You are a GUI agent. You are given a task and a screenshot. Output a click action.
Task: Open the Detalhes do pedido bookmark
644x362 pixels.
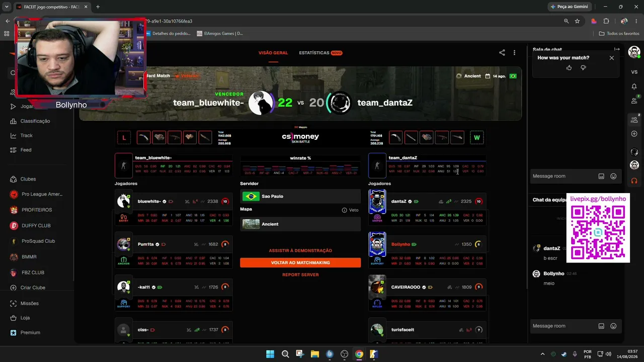click(168, 34)
